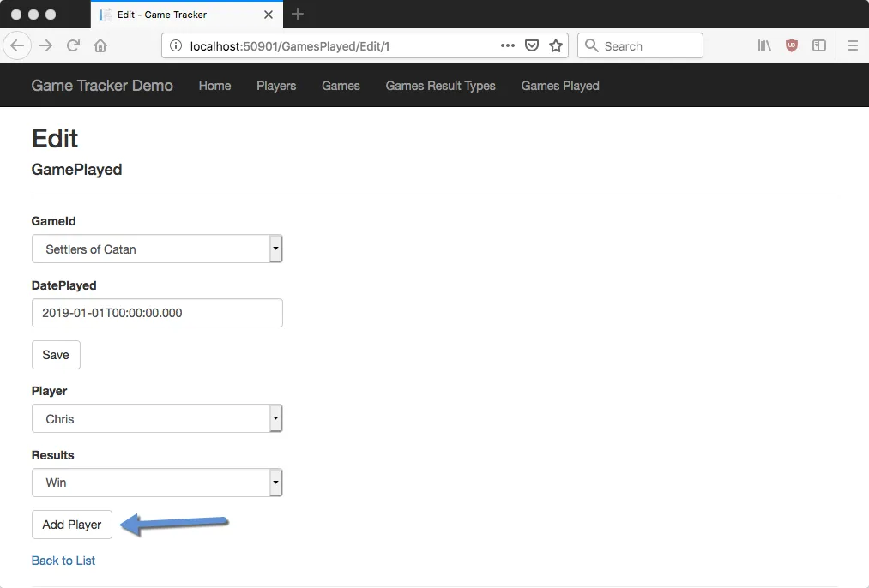Toggle the sidebar view icon

pos(819,45)
